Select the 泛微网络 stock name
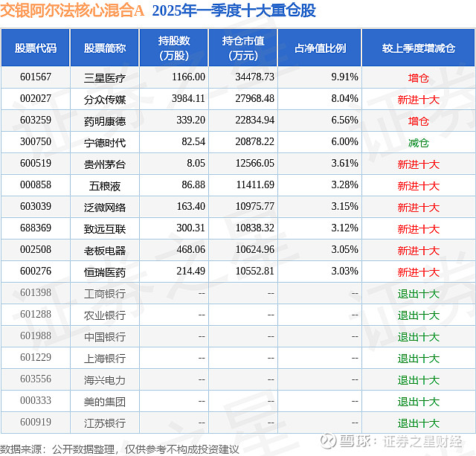The width and height of the screenshot is (476, 456). point(105,208)
